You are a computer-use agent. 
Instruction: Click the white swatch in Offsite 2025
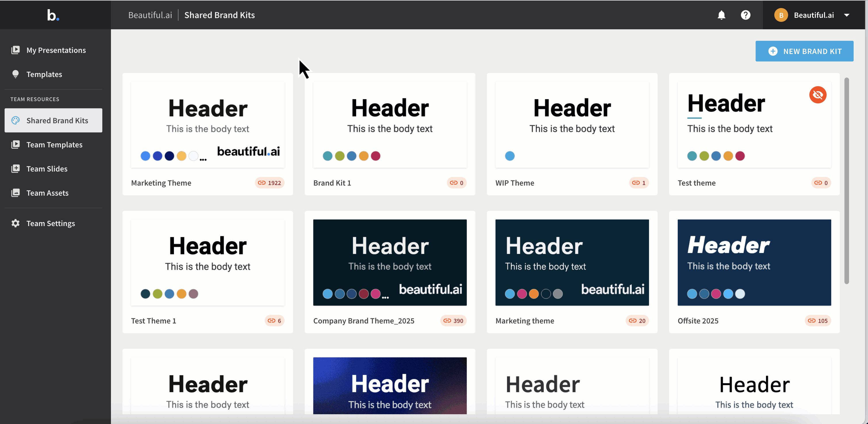pyautogui.click(x=740, y=294)
